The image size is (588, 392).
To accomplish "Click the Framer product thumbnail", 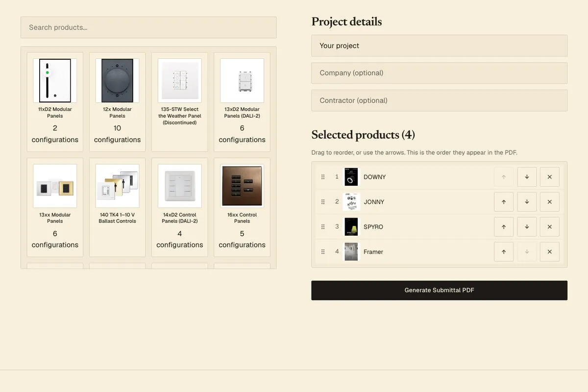I will pyautogui.click(x=351, y=252).
